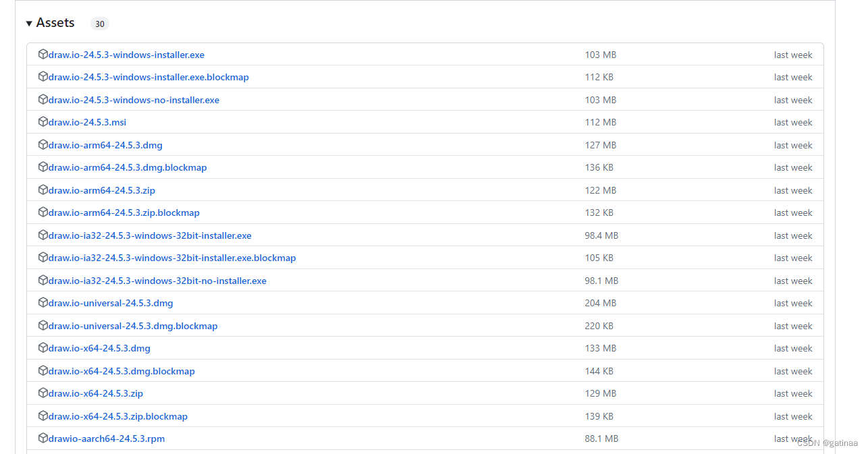868x454 pixels.
Task: Open draw.io-ia32 32bit-installer.exe.blockmap link
Action: [172, 258]
